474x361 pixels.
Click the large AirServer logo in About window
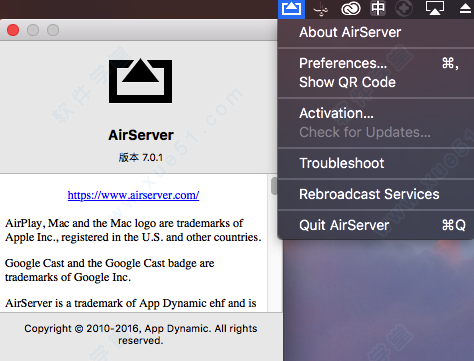tap(140, 81)
